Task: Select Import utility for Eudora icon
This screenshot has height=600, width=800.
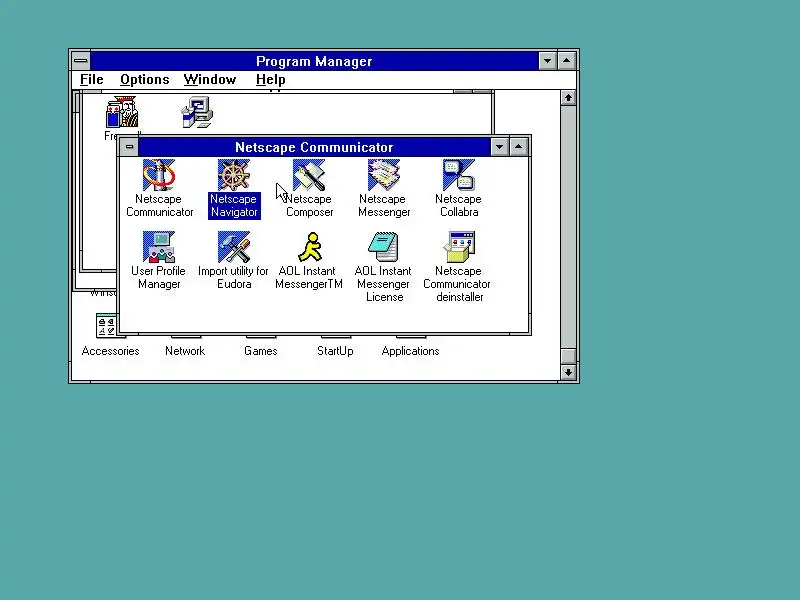Action: point(234,247)
